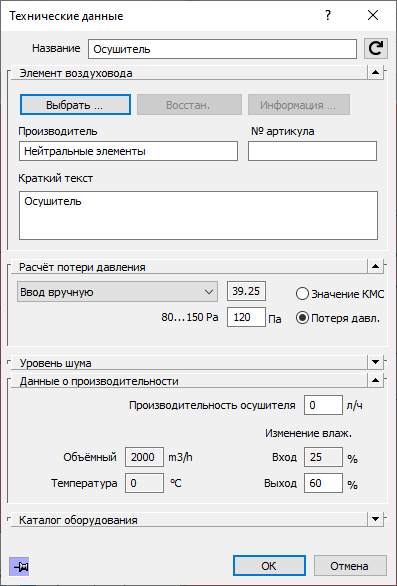Click the № артикула input field
The image size is (397, 586).
pos(313,151)
